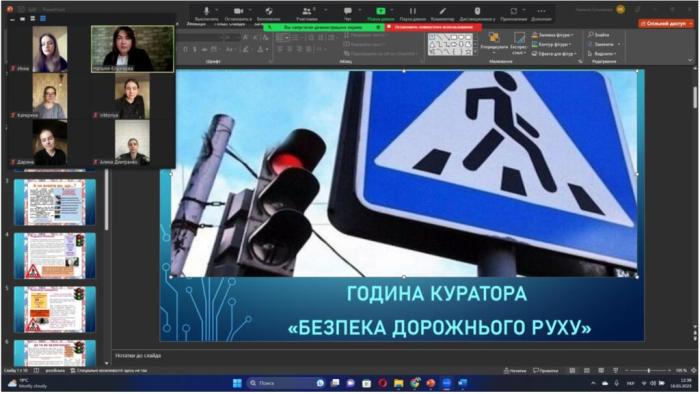Switch to Normal view icon
700x394 pixels.
572,370
